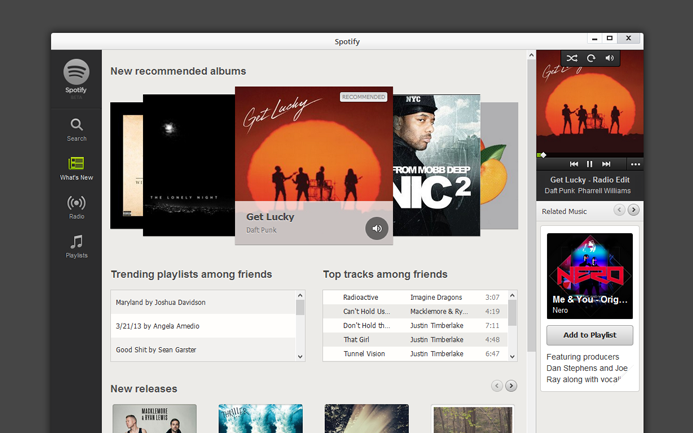The width and height of the screenshot is (693, 433).
Task: Minimize the Spotify window
Action: (x=594, y=39)
